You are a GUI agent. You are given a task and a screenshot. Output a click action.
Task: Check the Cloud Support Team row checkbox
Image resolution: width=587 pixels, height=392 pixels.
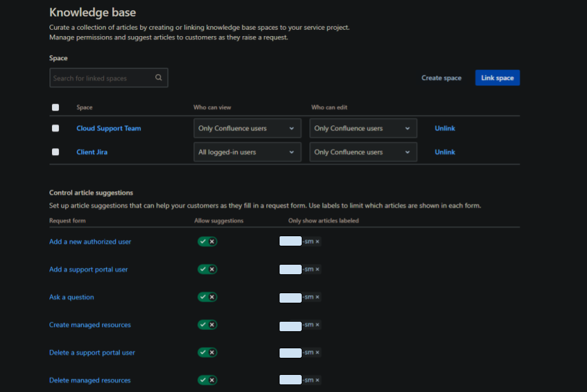(x=55, y=129)
